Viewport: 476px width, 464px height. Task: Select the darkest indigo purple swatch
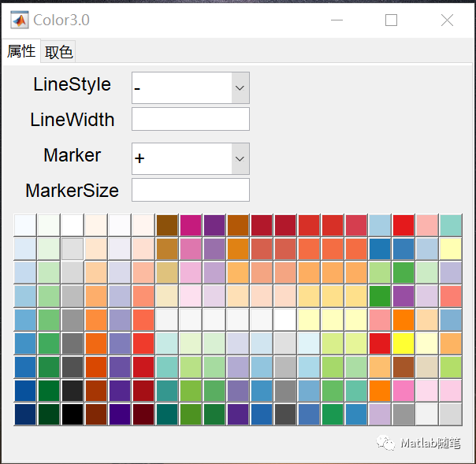tap(120, 414)
